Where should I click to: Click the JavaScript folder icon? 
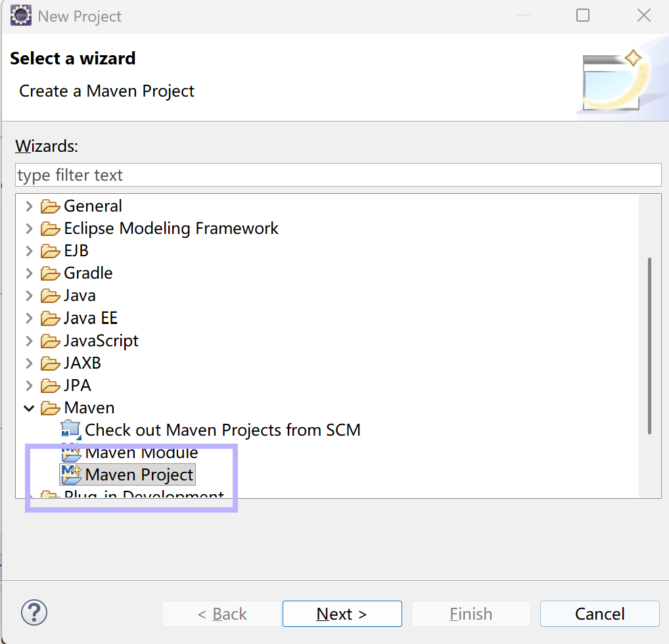(50, 341)
